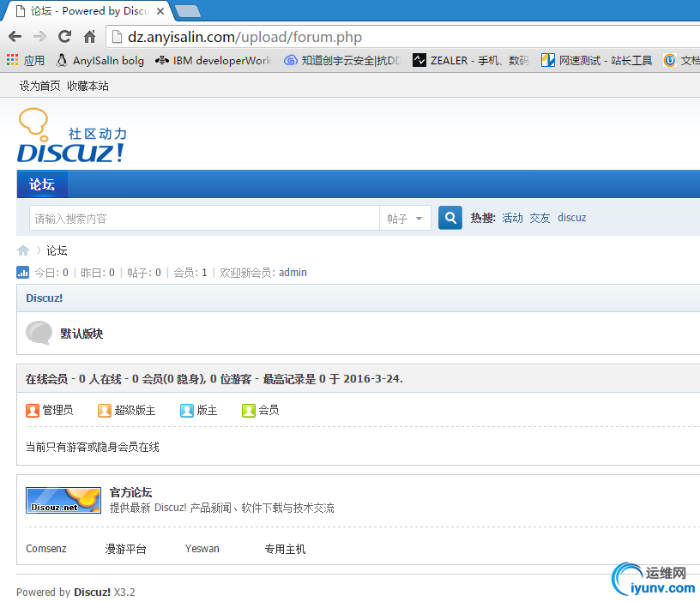Click the statistics bar chart icon
700x602 pixels.
point(23,272)
